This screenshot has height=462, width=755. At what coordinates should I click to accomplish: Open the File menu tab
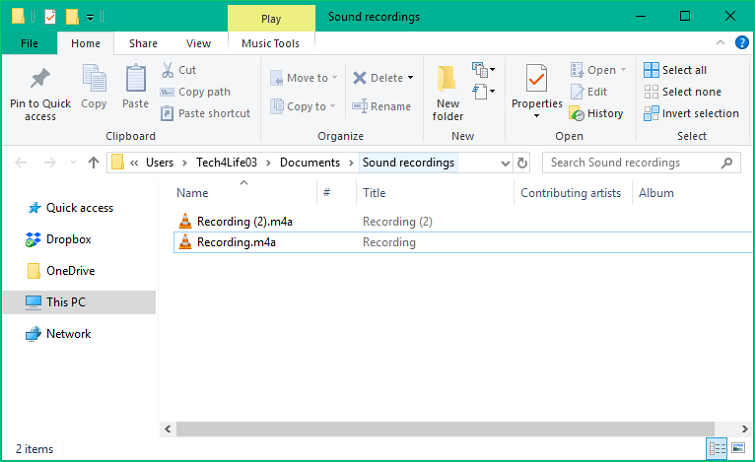click(30, 43)
